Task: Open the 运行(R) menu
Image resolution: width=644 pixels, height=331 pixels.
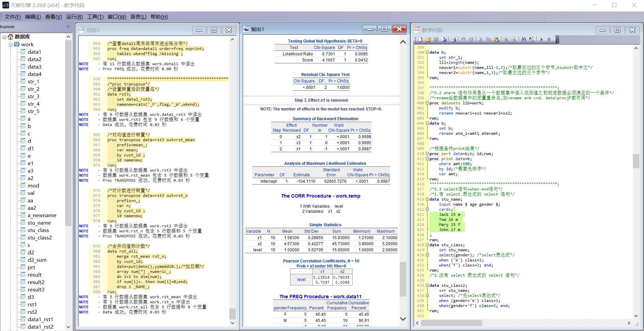Action: click(75, 17)
